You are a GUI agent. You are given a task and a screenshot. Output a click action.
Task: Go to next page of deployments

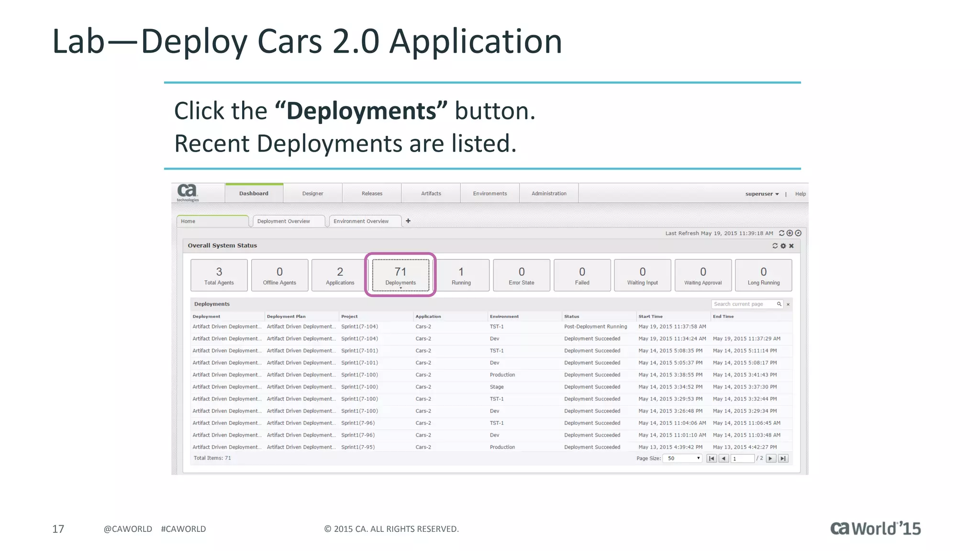[770, 459]
